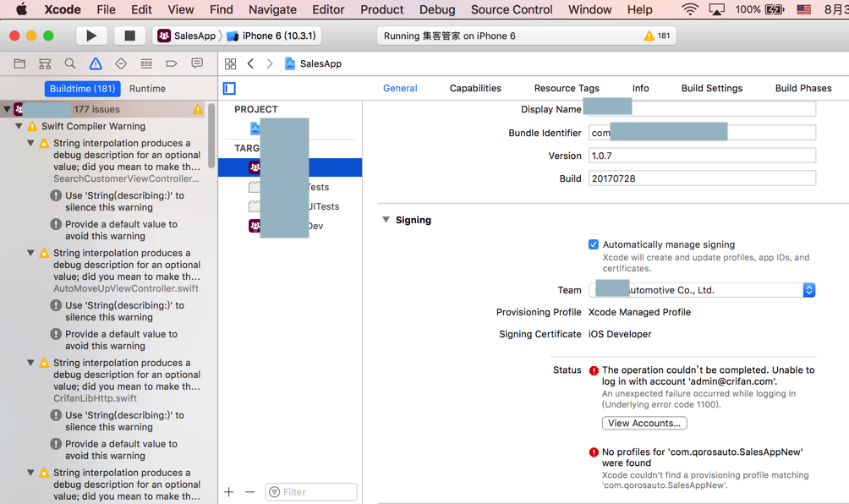849x504 pixels.
Task: Edit the Build field 20170728
Action: click(x=702, y=178)
